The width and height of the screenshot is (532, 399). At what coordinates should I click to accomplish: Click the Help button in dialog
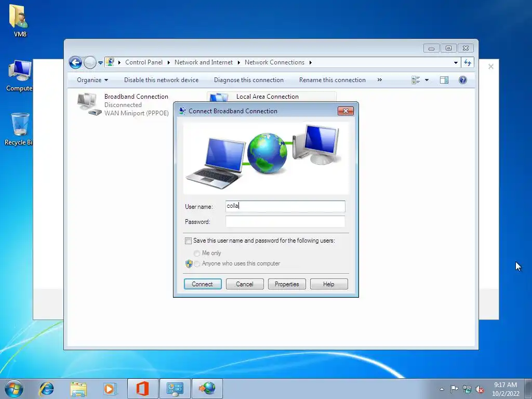tap(329, 284)
